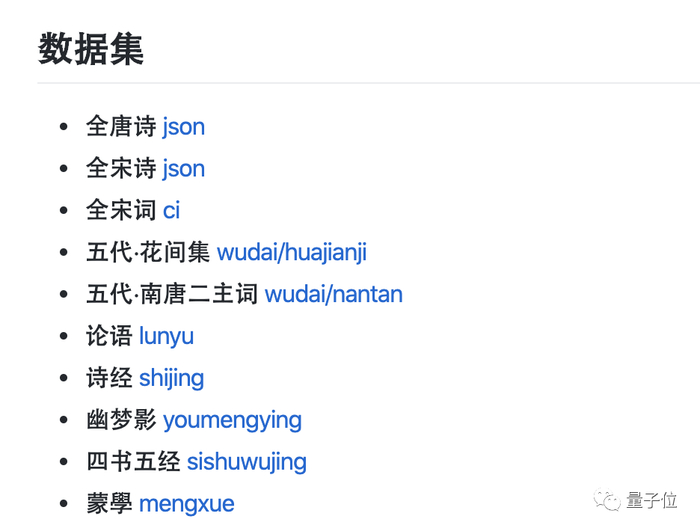
Task: Open the wudai/nantan link
Action: pyautogui.click(x=333, y=295)
